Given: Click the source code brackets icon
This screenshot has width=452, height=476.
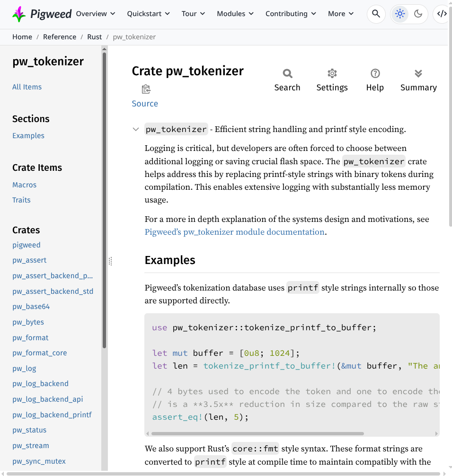Looking at the screenshot, I should (x=442, y=14).
